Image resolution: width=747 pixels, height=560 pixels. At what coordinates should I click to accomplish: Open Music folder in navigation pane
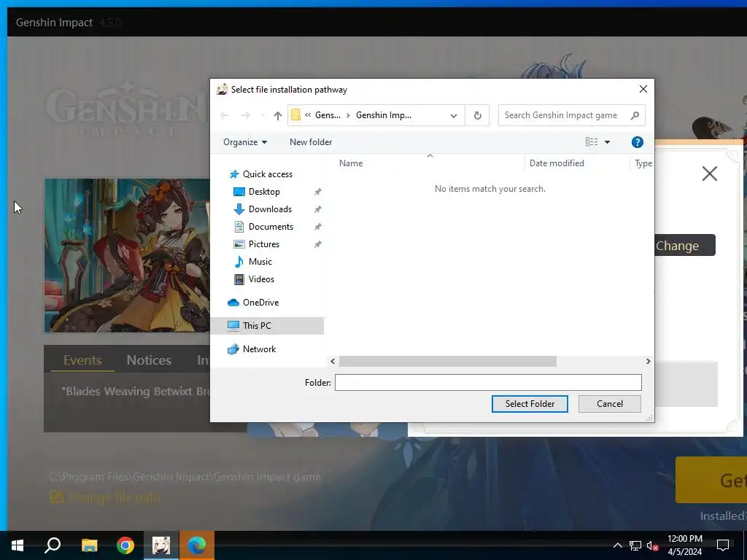click(x=260, y=262)
